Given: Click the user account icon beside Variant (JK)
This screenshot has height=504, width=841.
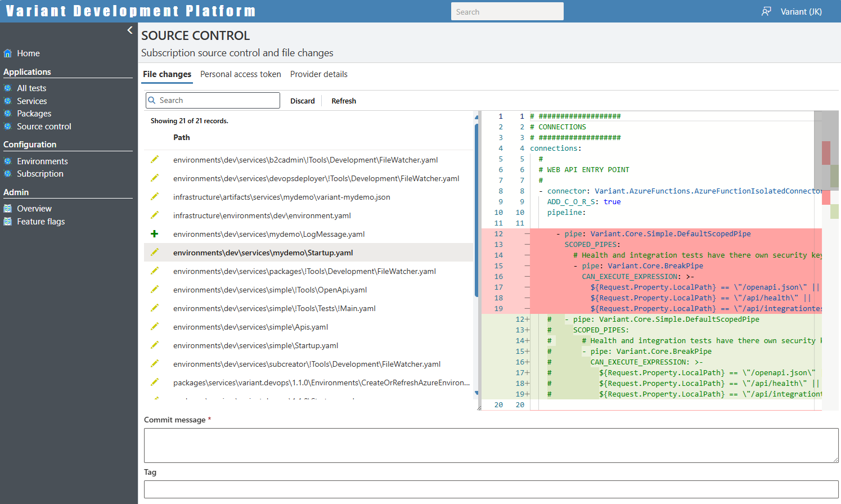Looking at the screenshot, I should point(766,12).
